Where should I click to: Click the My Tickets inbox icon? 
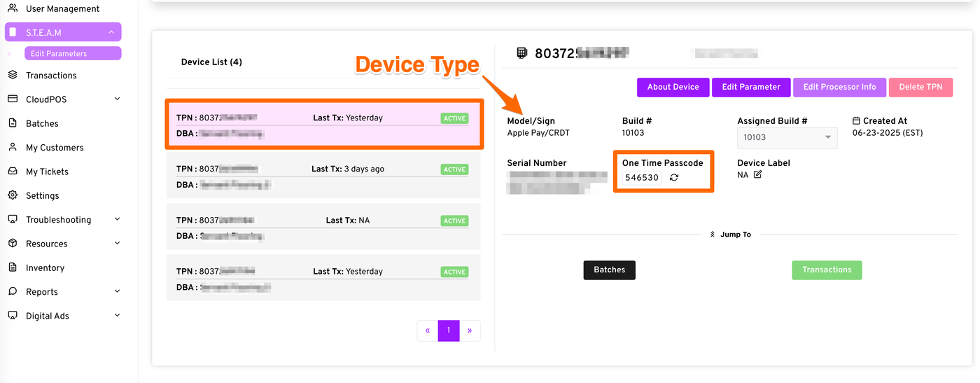point(13,172)
